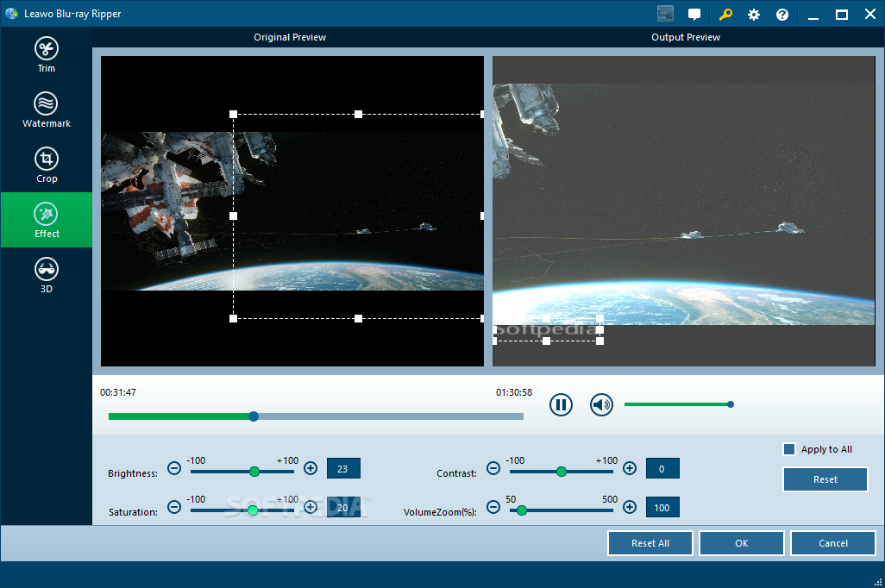The height and width of the screenshot is (588, 885).
Task: Click top-center handle of crop selection
Action: pyautogui.click(x=359, y=114)
